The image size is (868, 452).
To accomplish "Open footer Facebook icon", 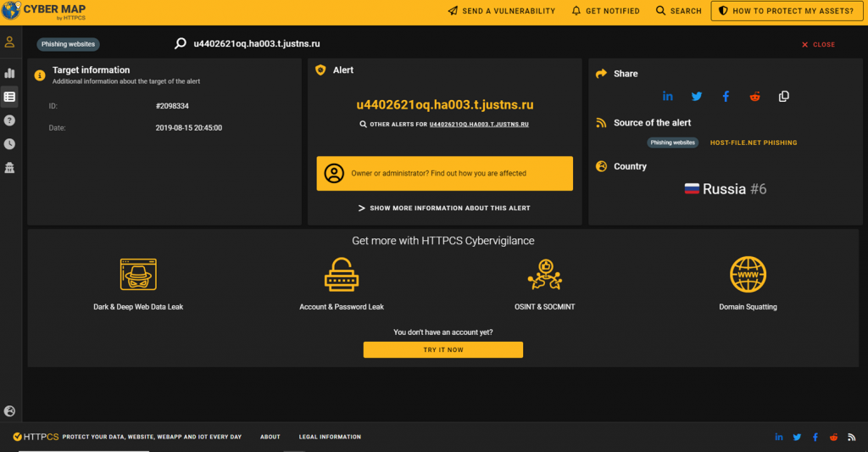I will [815, 437].
